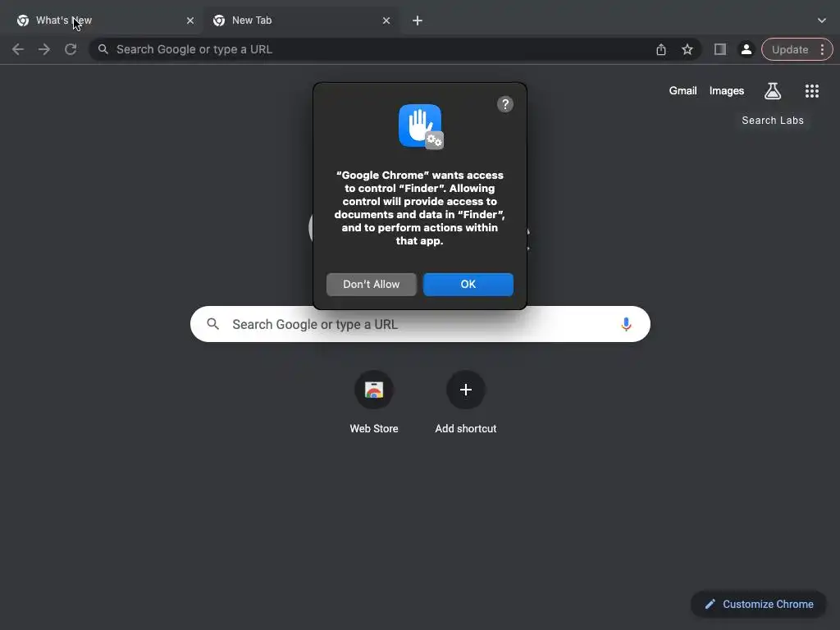
Task: Click OK to allow Finder control
Action: 468,285
